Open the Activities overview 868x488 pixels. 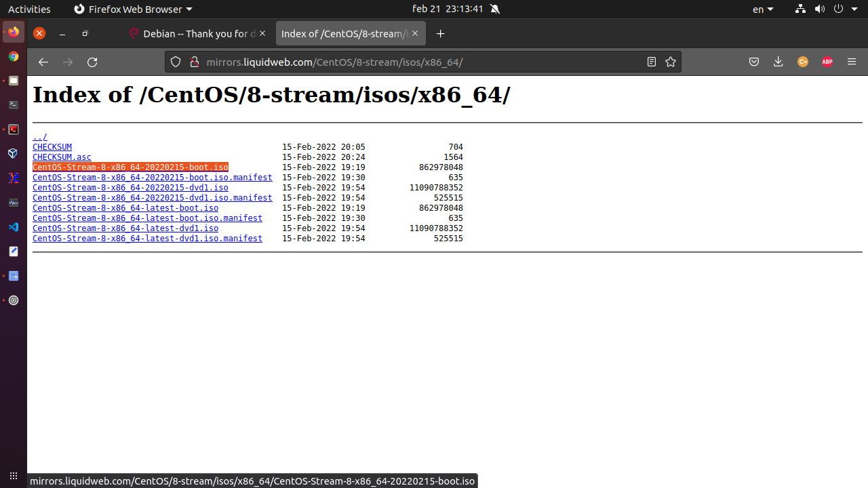[29, 9]
